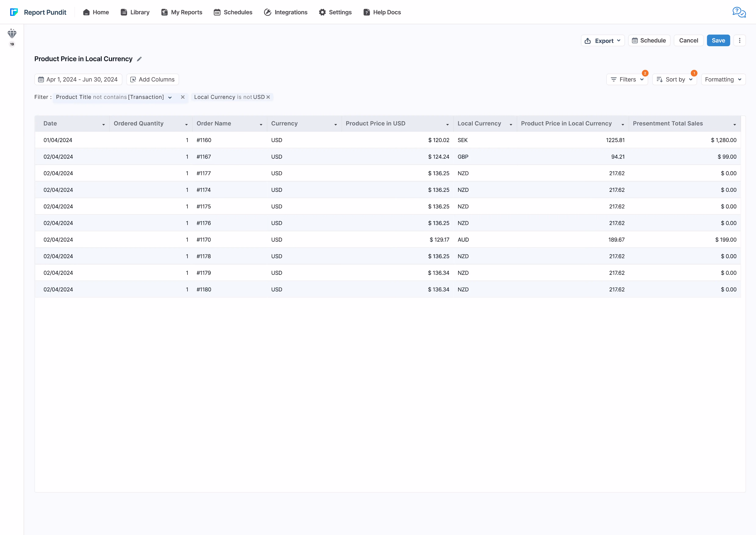
Task: Open Local Currency column menu arrow
Action: pos(511,125)
